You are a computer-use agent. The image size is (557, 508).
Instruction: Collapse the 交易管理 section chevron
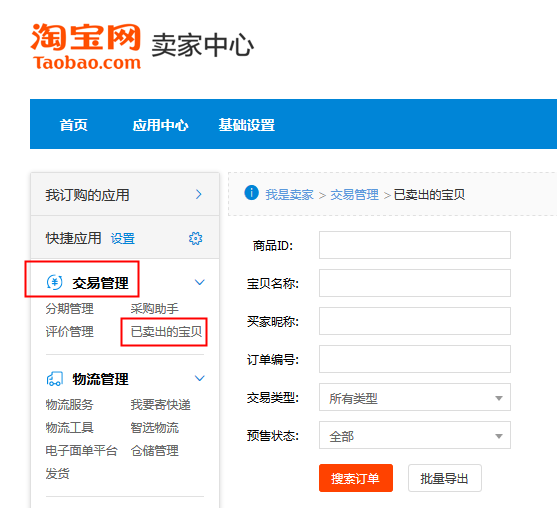200,282
